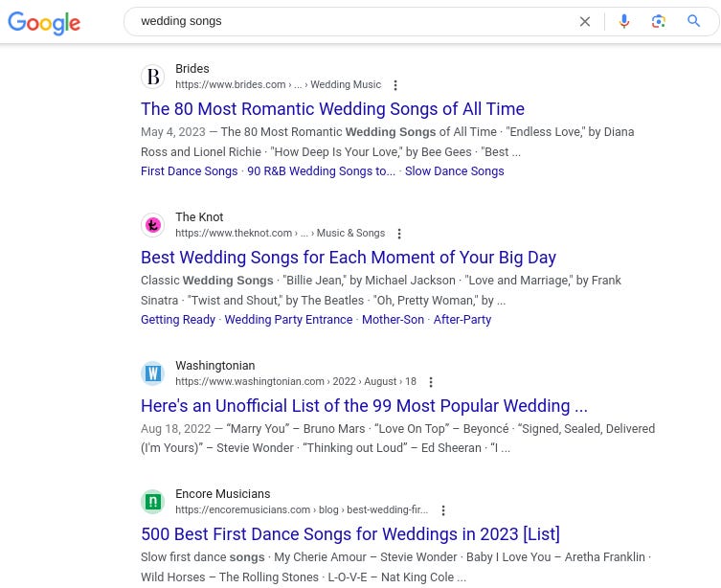Image resolution: width=721 pixels, height=588 pixels.
Task: Click the brides.com URL breadcrumb
Action: (279, 84)
